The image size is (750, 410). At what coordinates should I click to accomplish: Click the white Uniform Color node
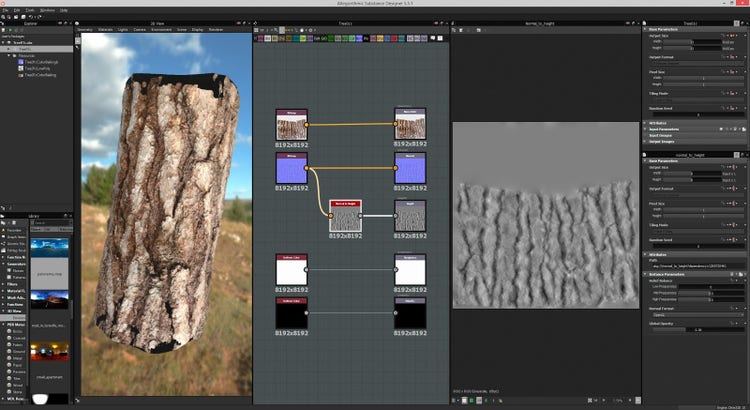point(291,271)
